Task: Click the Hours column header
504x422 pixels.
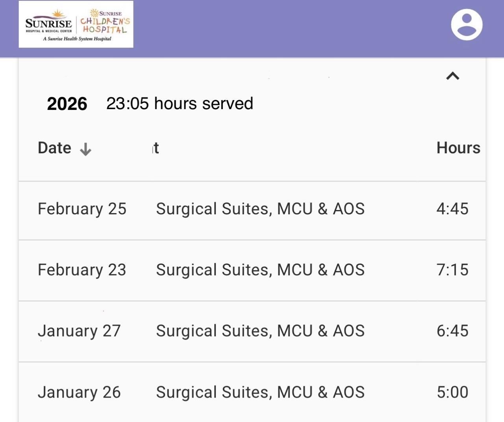Action: (458, 148)
